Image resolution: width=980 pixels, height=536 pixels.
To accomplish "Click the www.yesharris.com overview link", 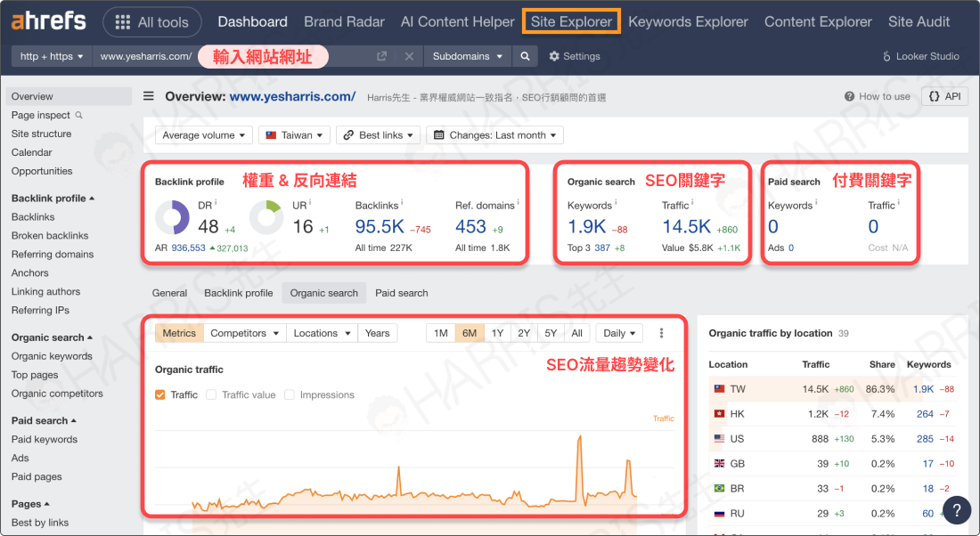I will [292, 96].
